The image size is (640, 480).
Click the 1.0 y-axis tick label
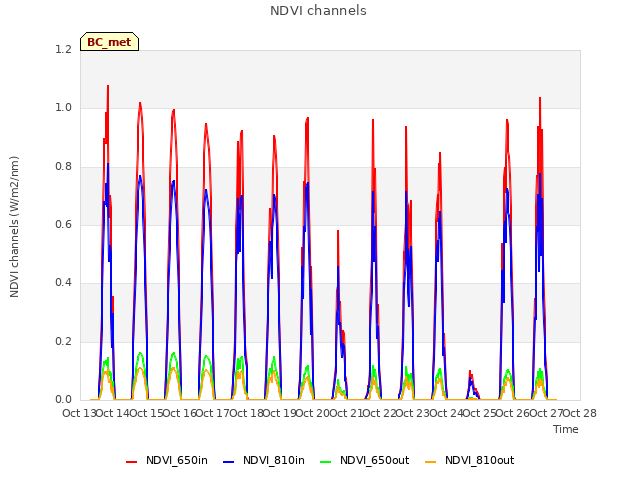(63, 108)
